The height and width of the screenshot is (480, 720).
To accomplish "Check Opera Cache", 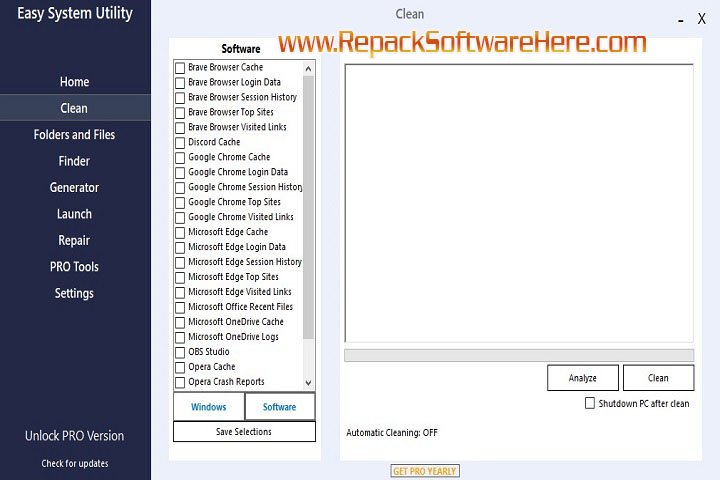I will [180, 367].
